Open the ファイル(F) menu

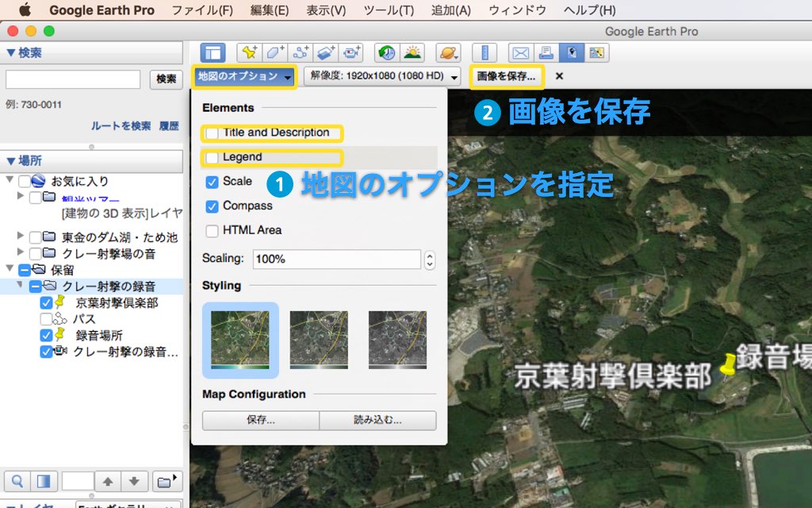click(x=202, y=10)
